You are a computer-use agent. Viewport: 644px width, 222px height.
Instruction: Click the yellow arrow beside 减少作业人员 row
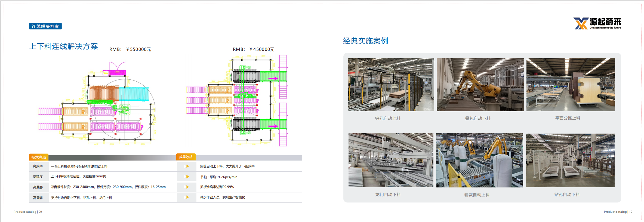click(x=187, y=197)
